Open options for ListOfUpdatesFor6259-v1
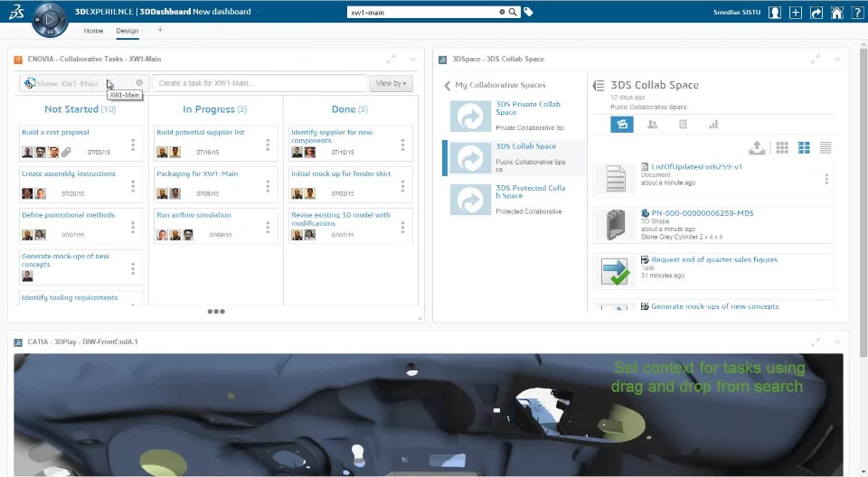 826,179
